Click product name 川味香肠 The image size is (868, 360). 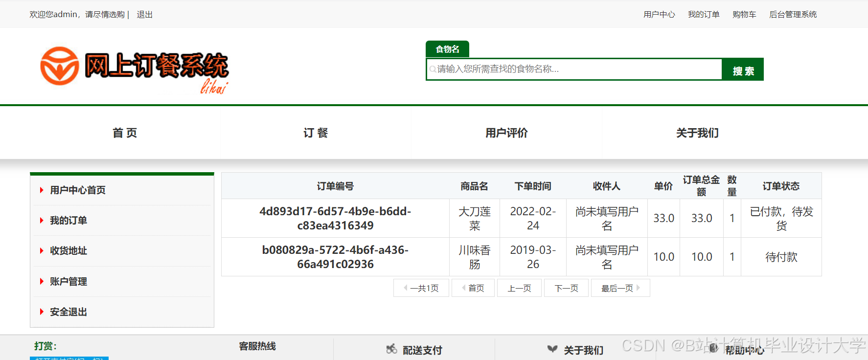pos(475,257)
